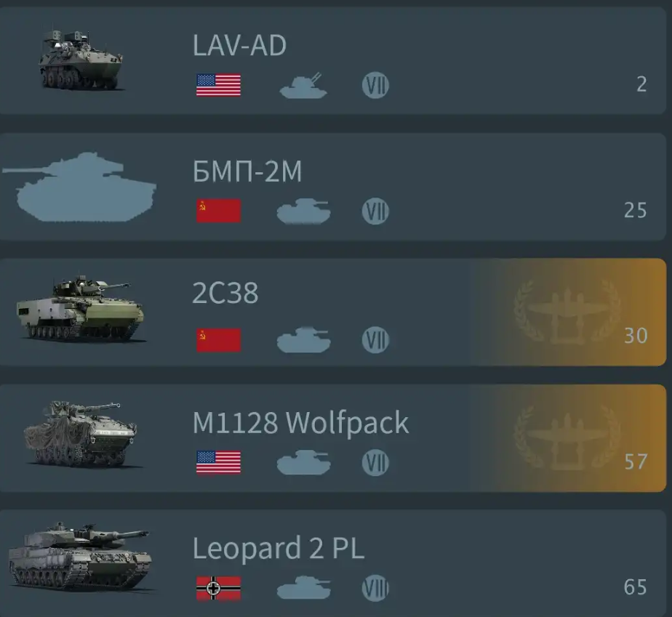Click the premium laurel emblem on 2С38 row
672x617 pixels.
(x=567, y=312)
